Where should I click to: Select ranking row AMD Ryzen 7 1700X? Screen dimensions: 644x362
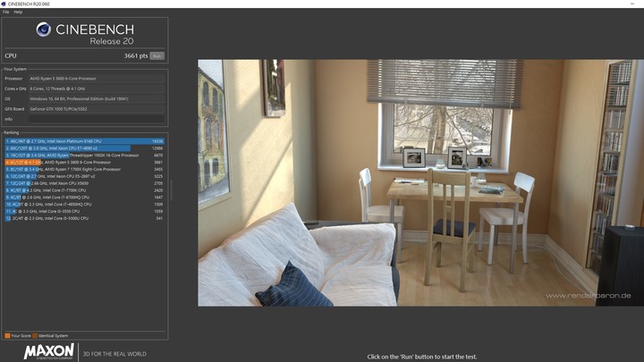pyautogui.click(x=84, y=169)
